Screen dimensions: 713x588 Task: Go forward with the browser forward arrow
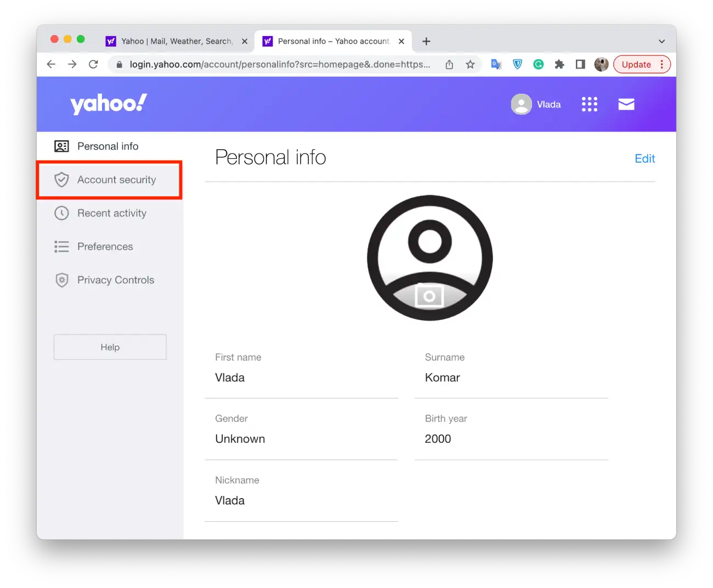(72, 64)
